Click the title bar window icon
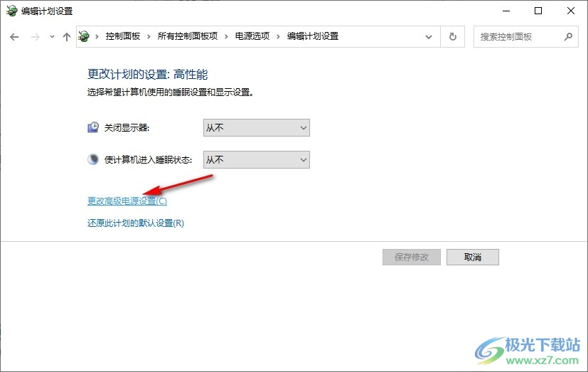 [x=11, y=11]
